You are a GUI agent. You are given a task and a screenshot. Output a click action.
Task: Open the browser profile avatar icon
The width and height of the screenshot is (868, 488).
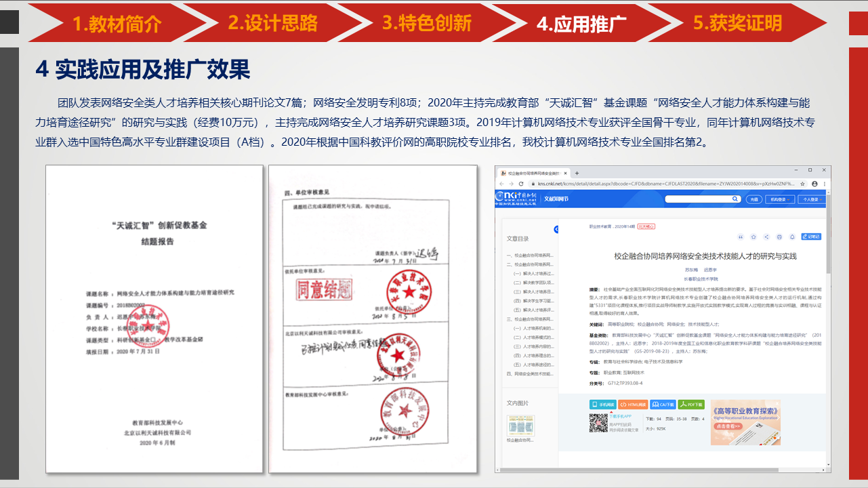coord(814,184)
